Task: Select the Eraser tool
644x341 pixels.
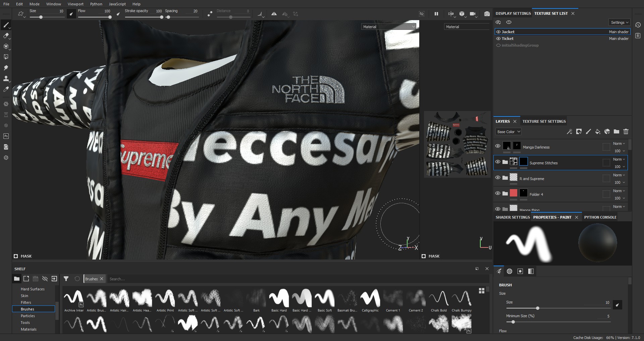Action: 6,36
